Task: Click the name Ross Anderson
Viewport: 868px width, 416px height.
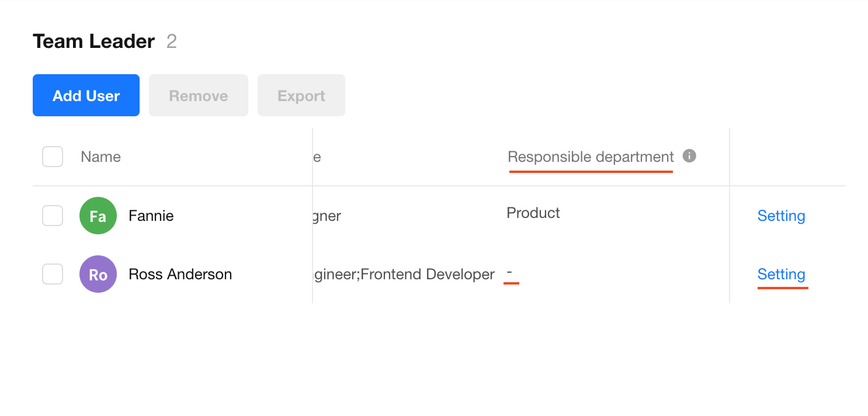Action: [180, 274]
